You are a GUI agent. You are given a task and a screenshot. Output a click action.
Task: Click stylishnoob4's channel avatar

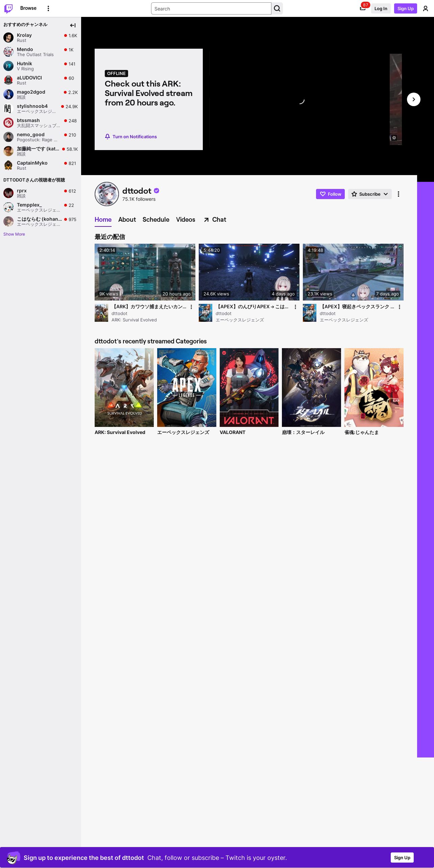pyautogui.click(x=8, y=108)
